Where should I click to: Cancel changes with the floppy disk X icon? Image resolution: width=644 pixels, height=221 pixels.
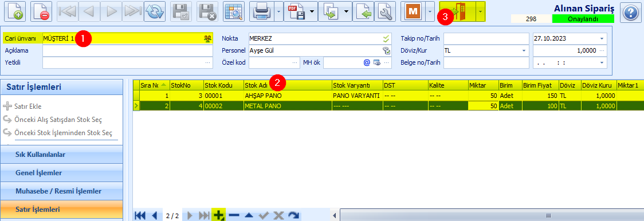point(207,12)
